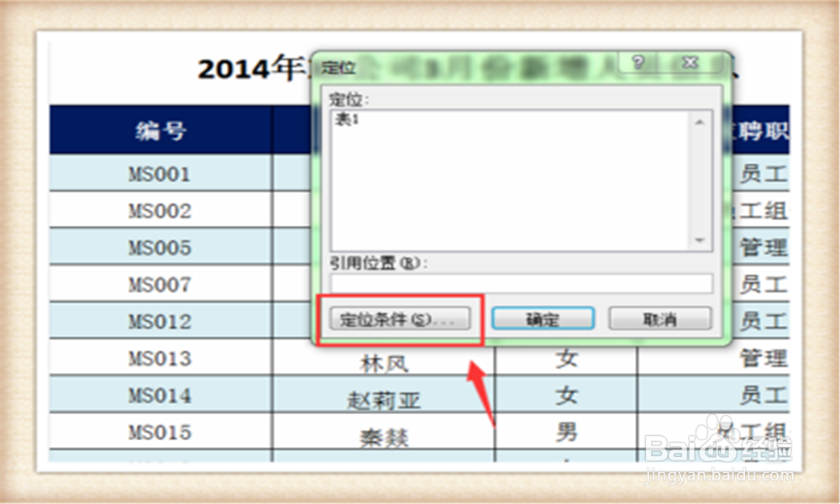The image size is (840, 504).
Task: Close the 定位 dialog with X
Action: (690, 63)
